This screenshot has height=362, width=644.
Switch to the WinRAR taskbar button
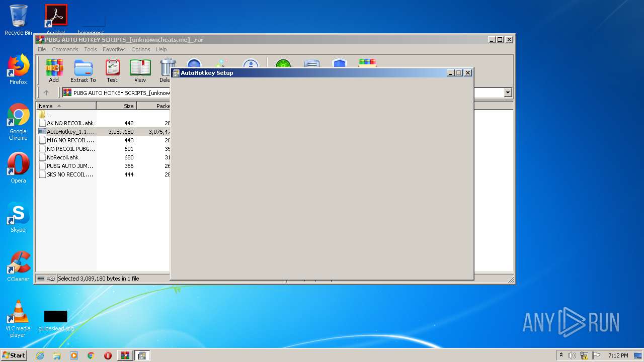coord(125,355)
